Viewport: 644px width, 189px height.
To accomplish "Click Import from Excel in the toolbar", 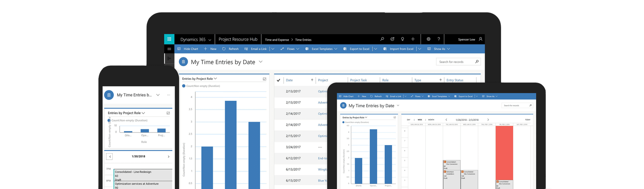I will tap(398, 49).
